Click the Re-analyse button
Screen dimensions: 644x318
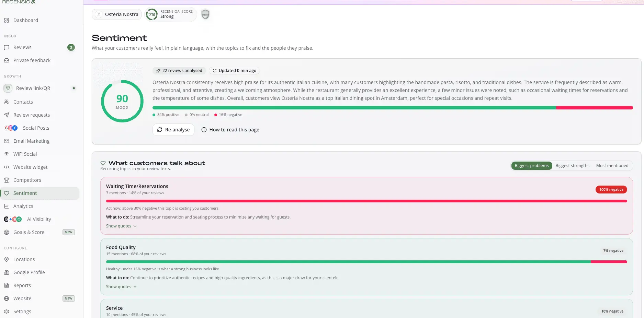pyautogui.click(x=173, y=130)
